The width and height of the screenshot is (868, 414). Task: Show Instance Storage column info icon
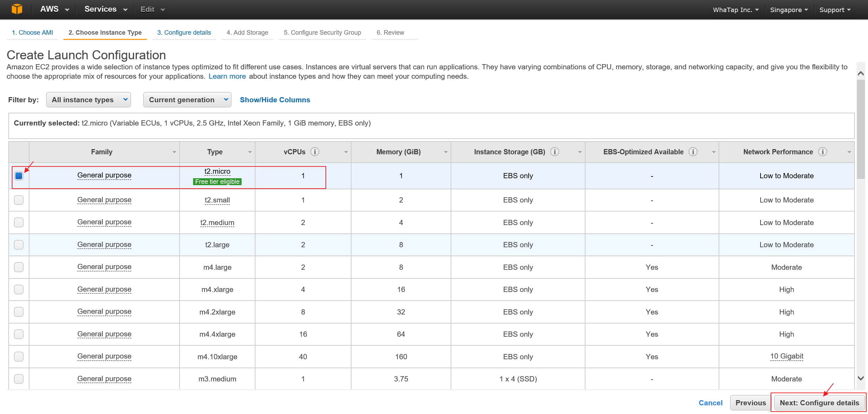tap(555, 152)
